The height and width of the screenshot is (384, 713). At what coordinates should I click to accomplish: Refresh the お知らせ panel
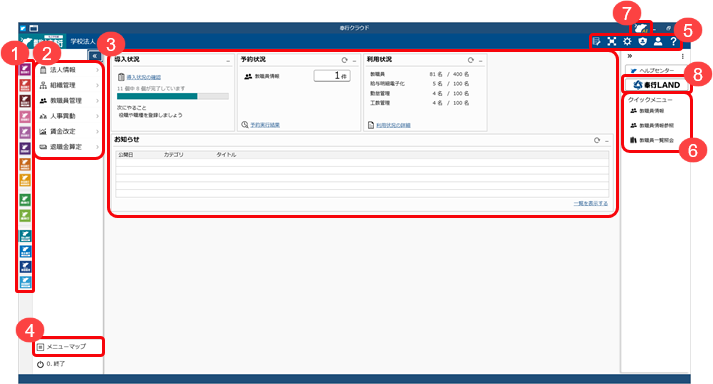click(597, 140)
